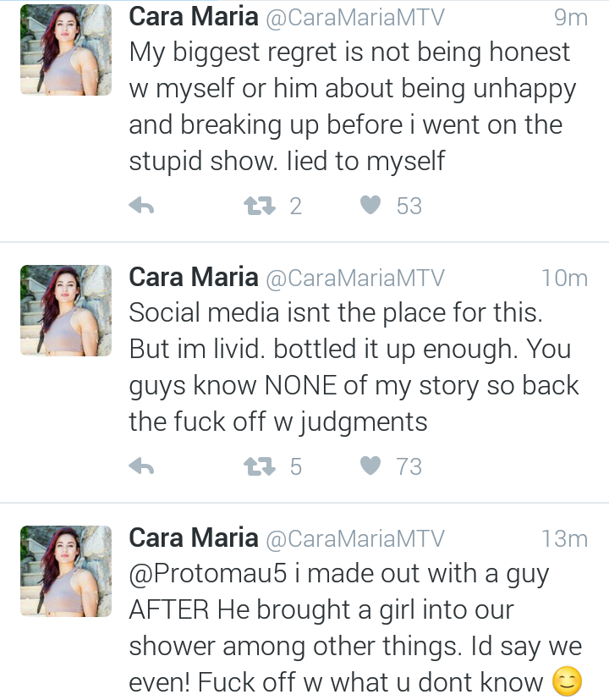609x700 pixels.
Task: Reply to the 9m 'biggest regret' tweet
Action: coord(141,206)
